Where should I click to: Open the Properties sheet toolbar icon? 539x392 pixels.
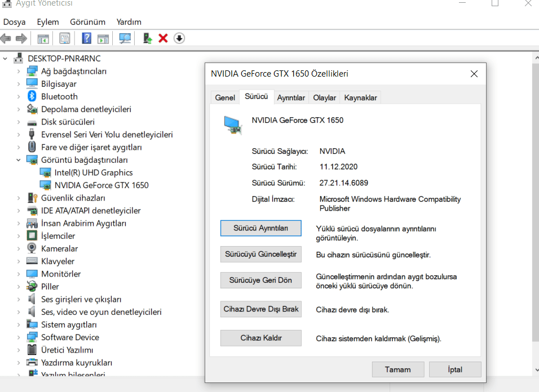point(64,38)
